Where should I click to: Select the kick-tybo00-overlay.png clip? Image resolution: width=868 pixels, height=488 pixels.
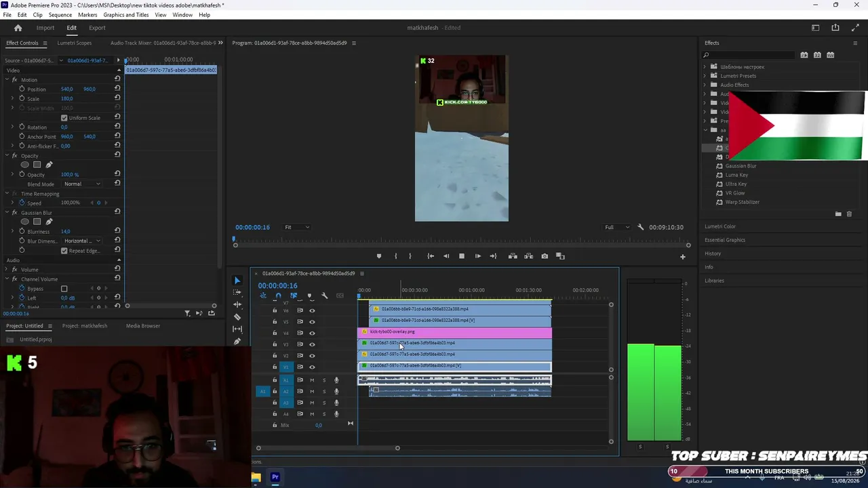tap(455, 332)
